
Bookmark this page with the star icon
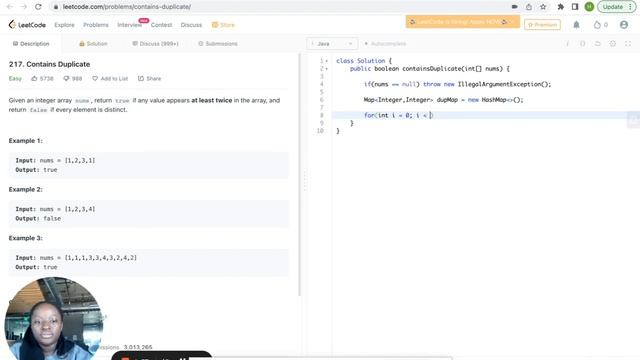click(x=543, y=7)
